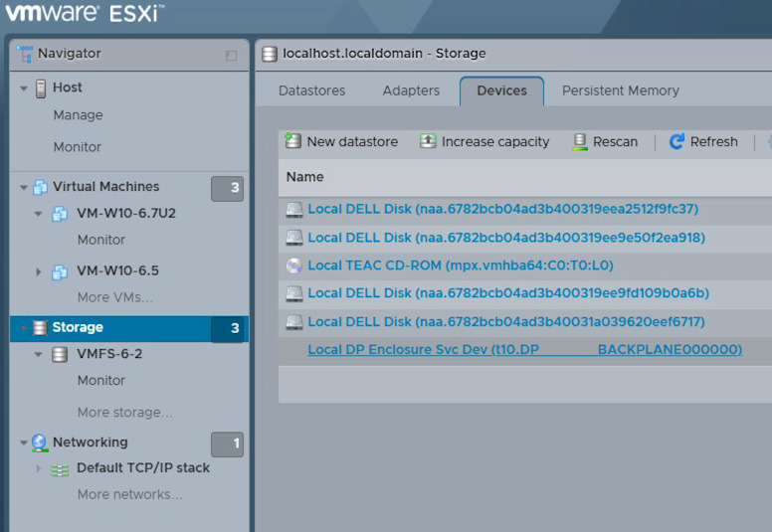Click the VM-W10-6.5 machine icon
772x532 pixels.
(x=60, y=271)
